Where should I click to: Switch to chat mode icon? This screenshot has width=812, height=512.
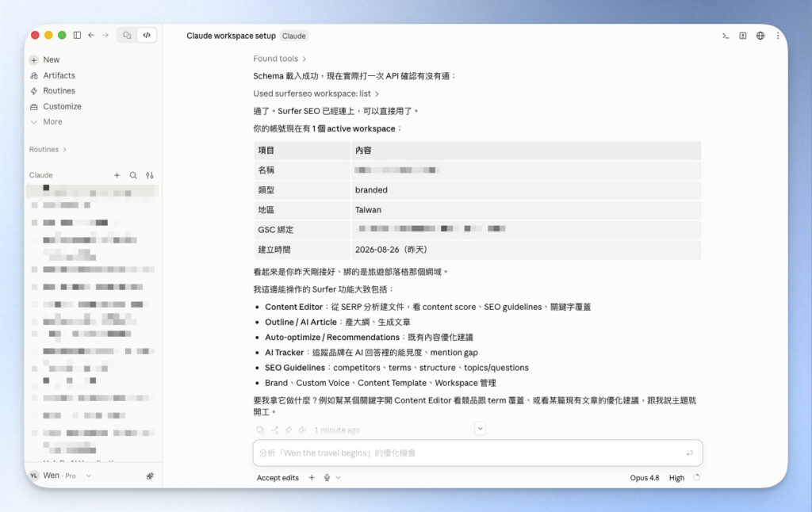tap(127, 35)
